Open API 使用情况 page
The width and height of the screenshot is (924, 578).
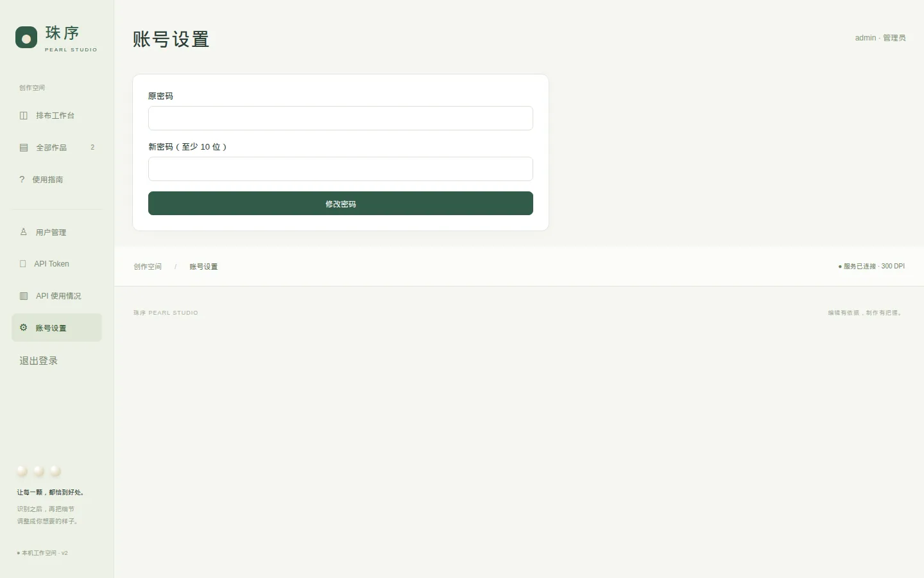[x=56, y=296]
